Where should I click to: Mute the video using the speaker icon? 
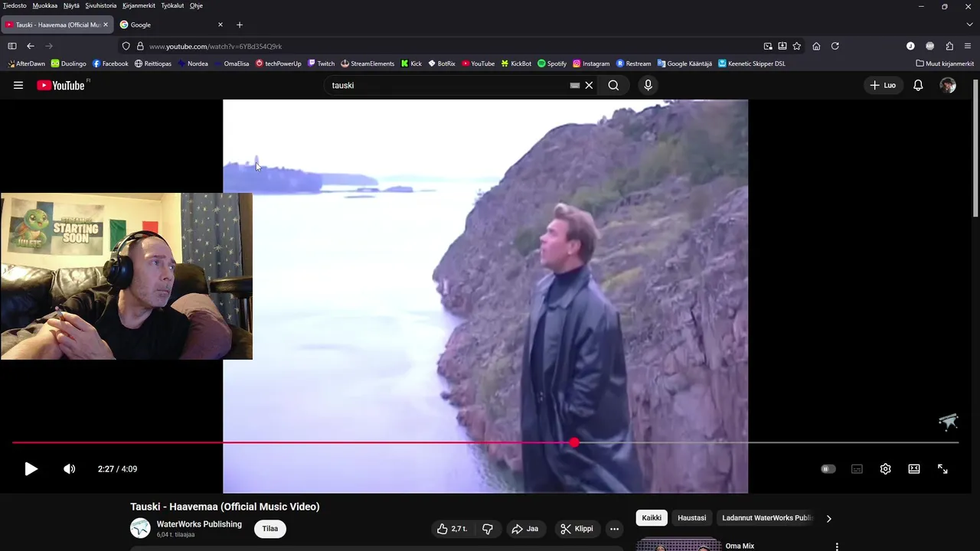pyautogui.click(x=69, y=469)
